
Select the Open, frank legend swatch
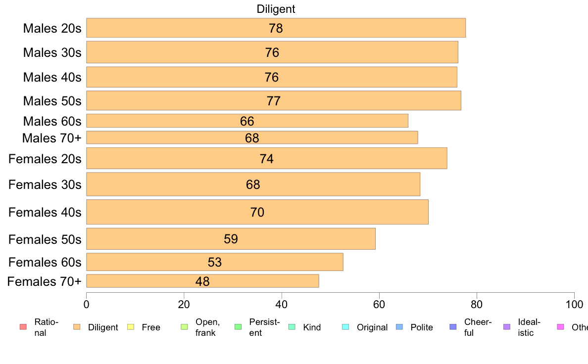[184, 327]
